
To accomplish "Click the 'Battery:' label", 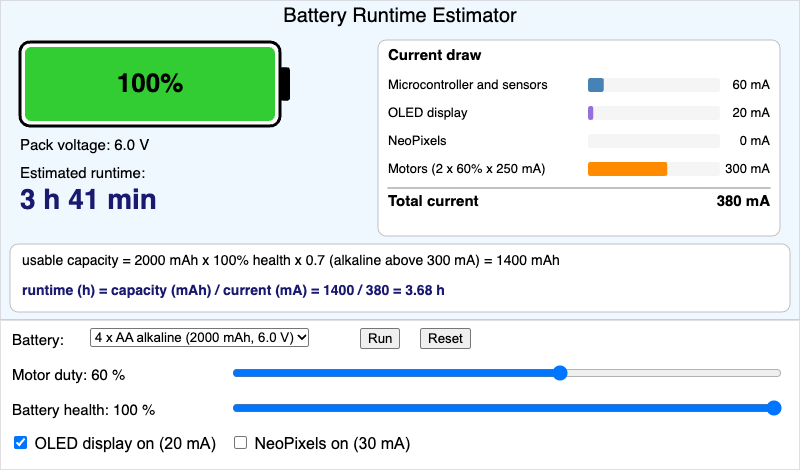I will tap(38, 340).
